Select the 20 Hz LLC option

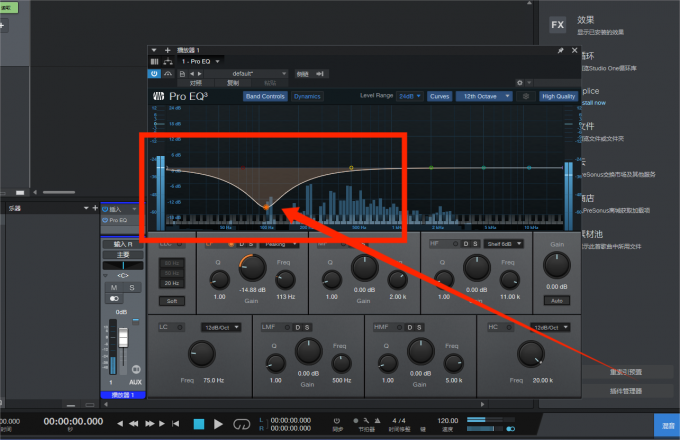coord(172,283)
